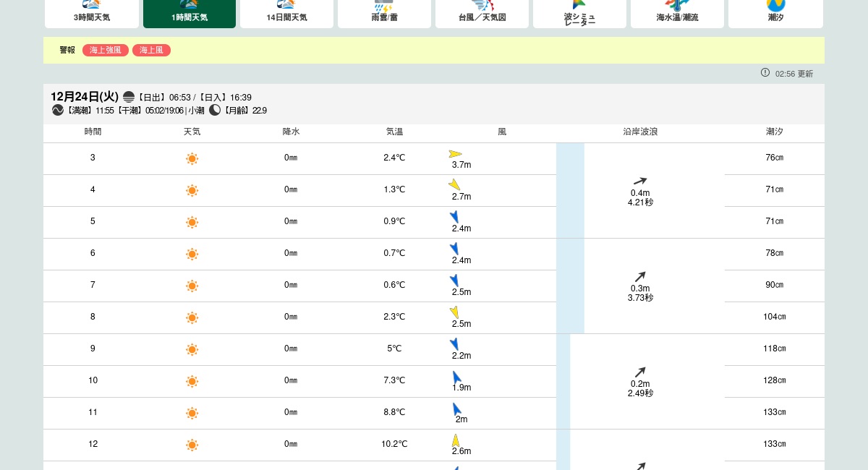
Task: Select the 1時間天気 tab
Action: pos(190,14)
